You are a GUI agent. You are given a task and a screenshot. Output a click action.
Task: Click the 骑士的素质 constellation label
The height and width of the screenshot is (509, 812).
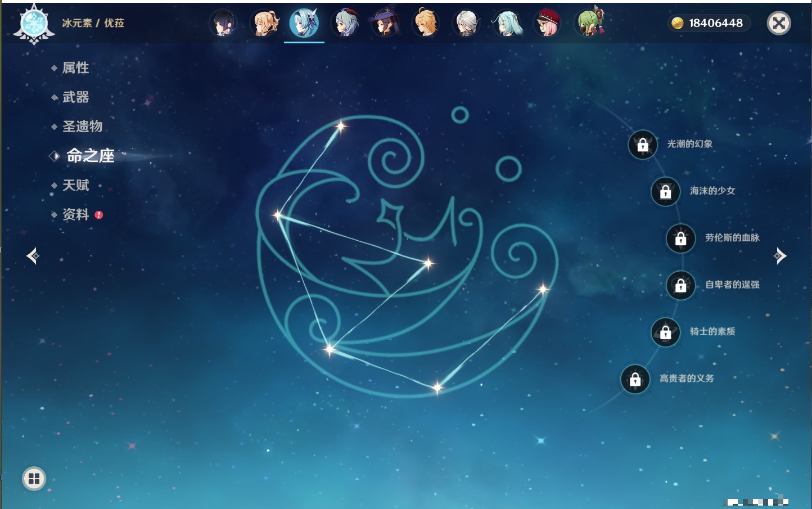click(712, 331)
